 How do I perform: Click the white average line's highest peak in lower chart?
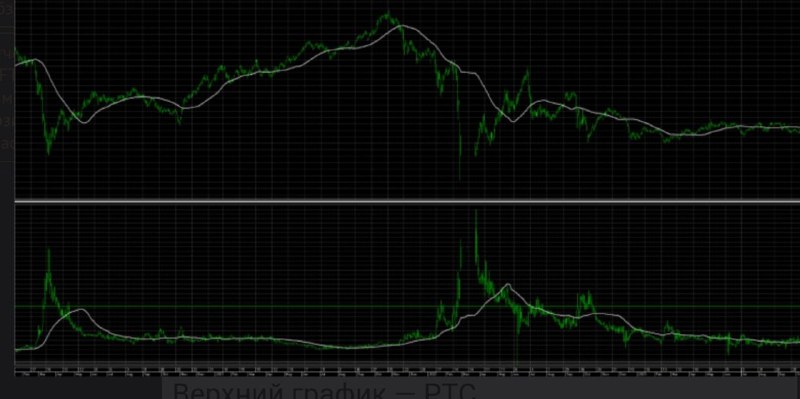[x=507, y=285]
